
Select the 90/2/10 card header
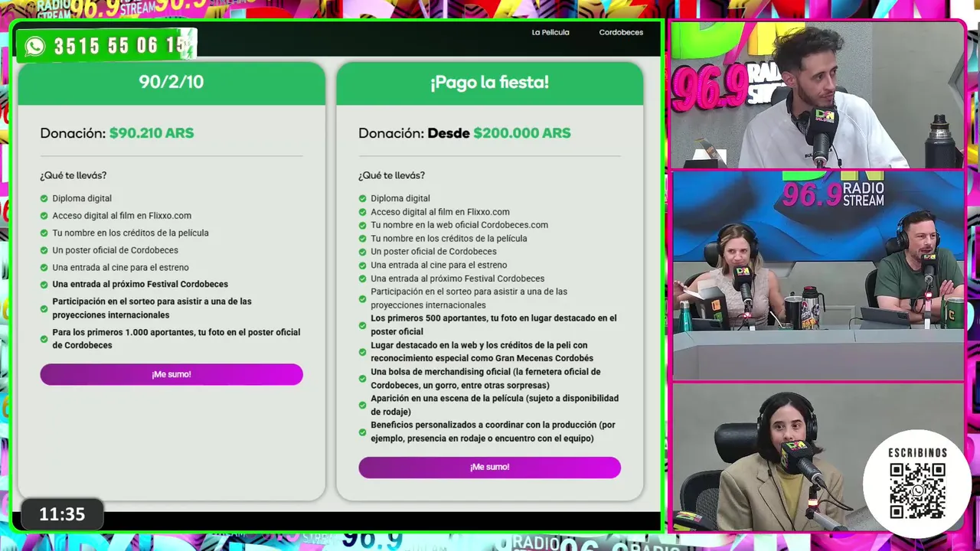[x=171, y=83]
